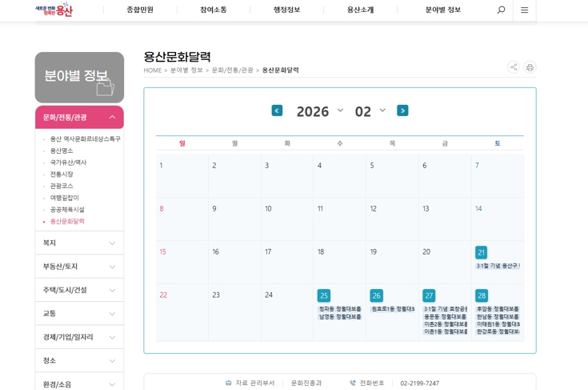
Task: Click the print icon beside page title
Action: click(530, 67)
